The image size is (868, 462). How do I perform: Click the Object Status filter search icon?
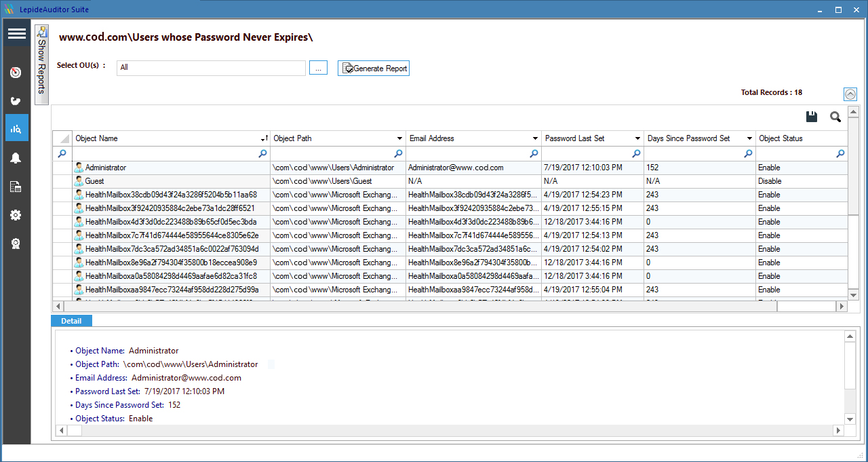[841, 154]
